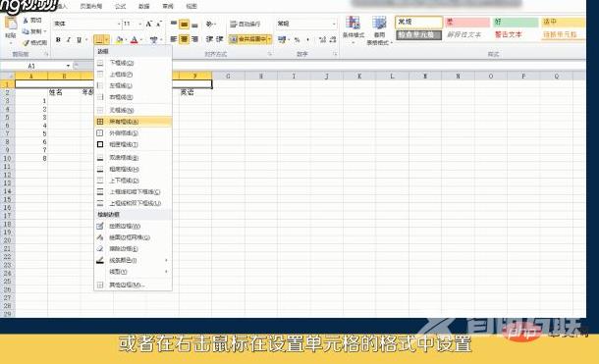This screenshot has width=599, height=364.
Task: Toggle Underline formatting
Action: 79,39
